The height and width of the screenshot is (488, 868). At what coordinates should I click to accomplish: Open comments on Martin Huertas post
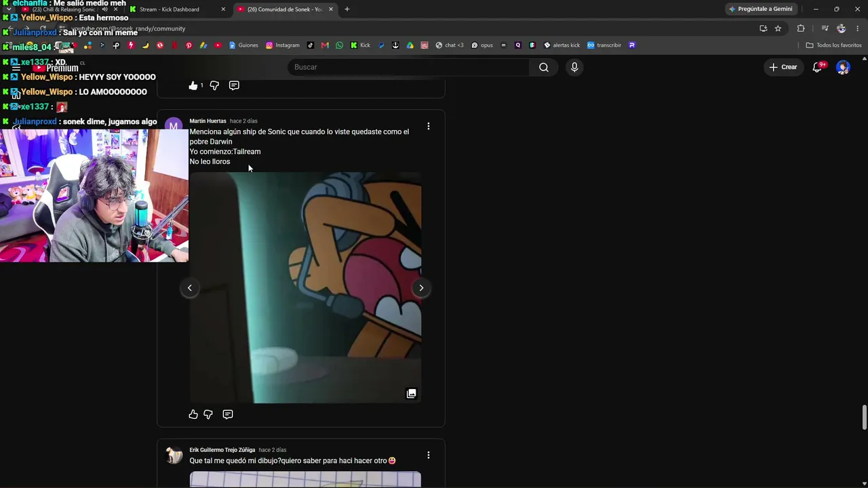click(x=228, y=414)
